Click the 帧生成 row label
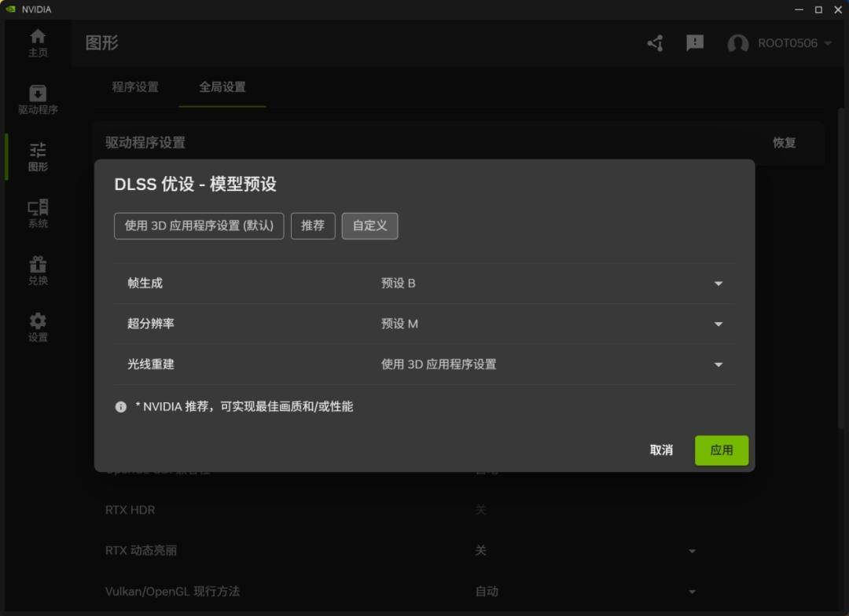The width and height of the screenshot is (849, 616). 145,283
